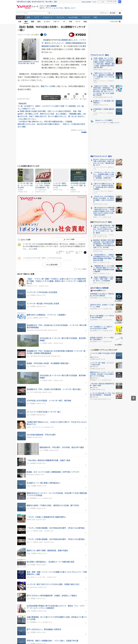
Task: Open the 購入履歴 link
Action: pyautogui.click(x=112, y=13)
